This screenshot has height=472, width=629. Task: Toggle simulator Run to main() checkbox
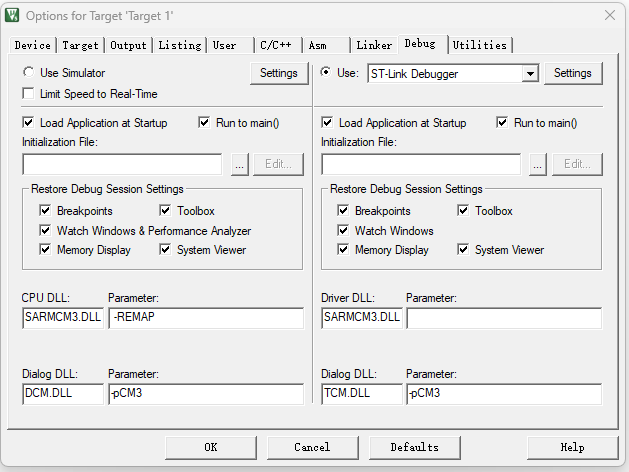pos(204,123)
